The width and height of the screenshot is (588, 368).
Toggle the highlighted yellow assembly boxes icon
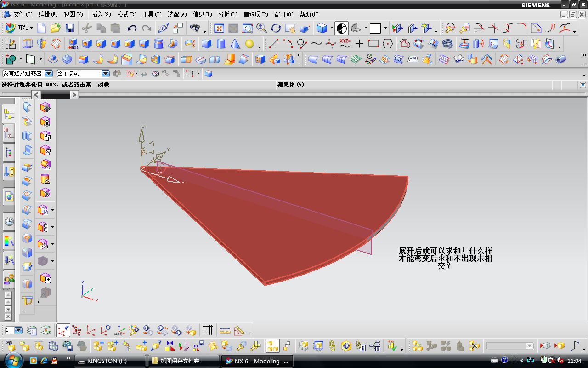click(x=272, y=346)
